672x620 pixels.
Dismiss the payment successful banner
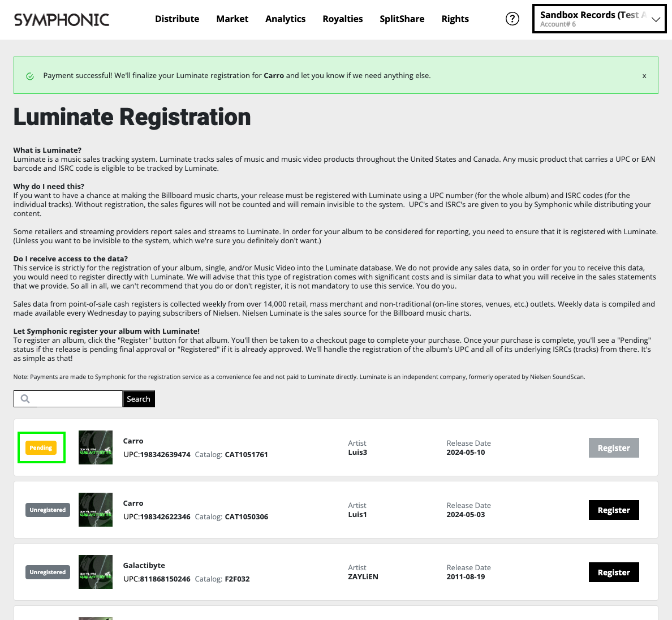(x=644, y=76)
